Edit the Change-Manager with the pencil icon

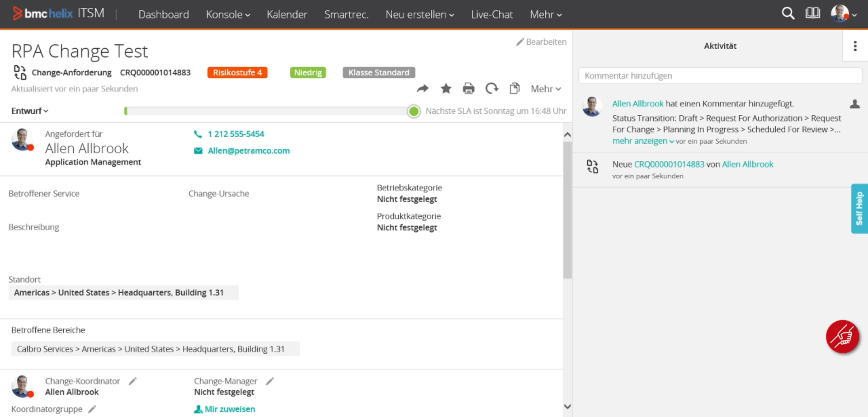tap(270, 381)
